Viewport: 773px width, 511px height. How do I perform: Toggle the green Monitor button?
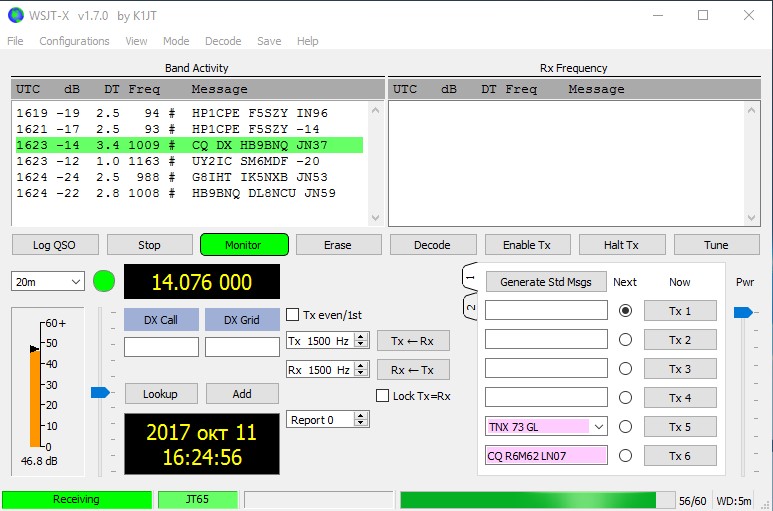(x=244, y=245)
